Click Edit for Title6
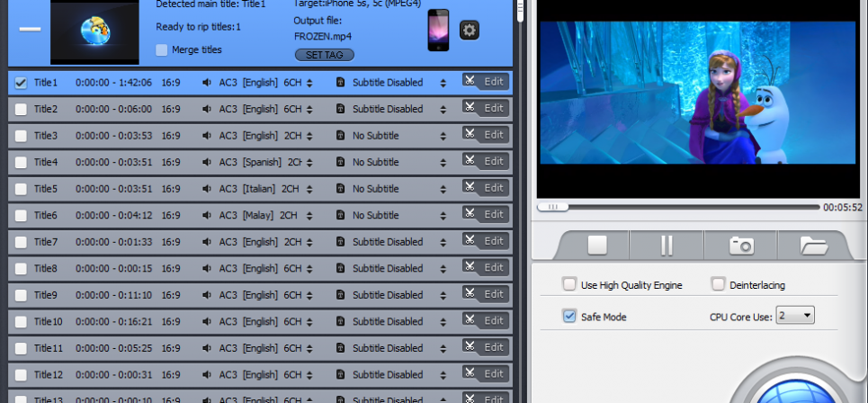 click(x=494, y=214)
